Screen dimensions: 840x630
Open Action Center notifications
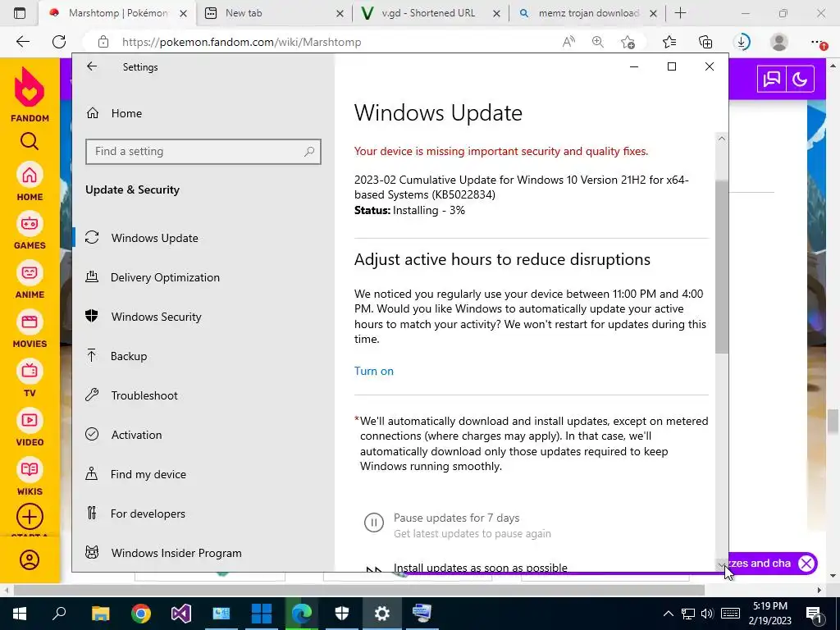815,614
